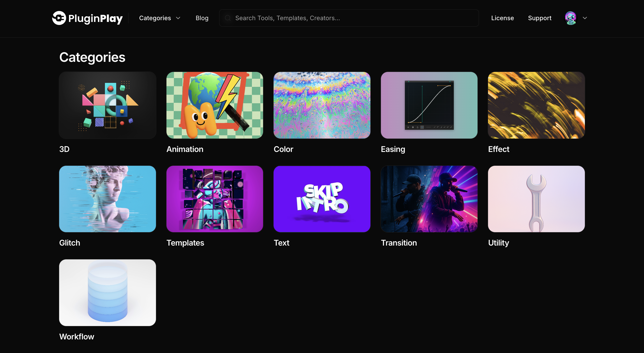Click the PluginPlay logo icon
Image resolution: width=644 pixels, height=353 pixels.
pos(59,18)
